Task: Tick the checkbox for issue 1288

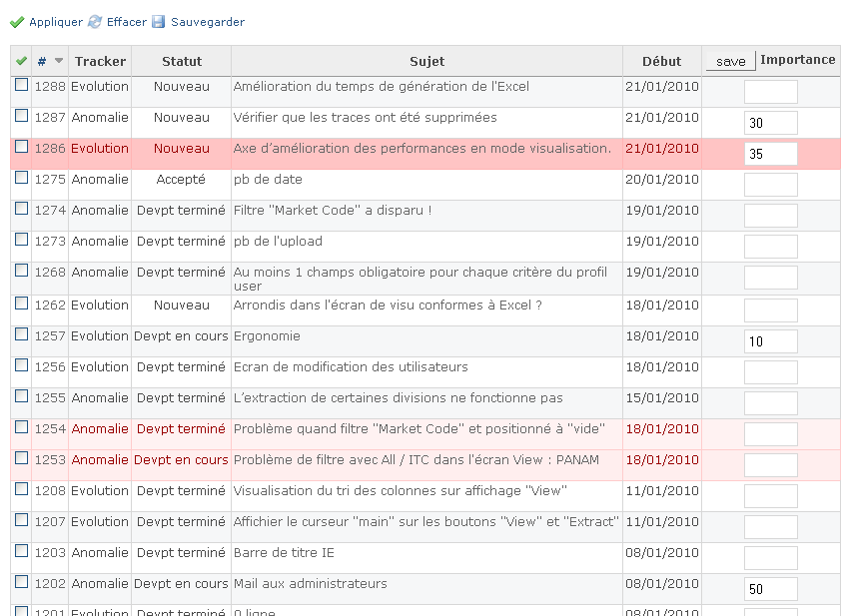Action: tap(22, 85)
